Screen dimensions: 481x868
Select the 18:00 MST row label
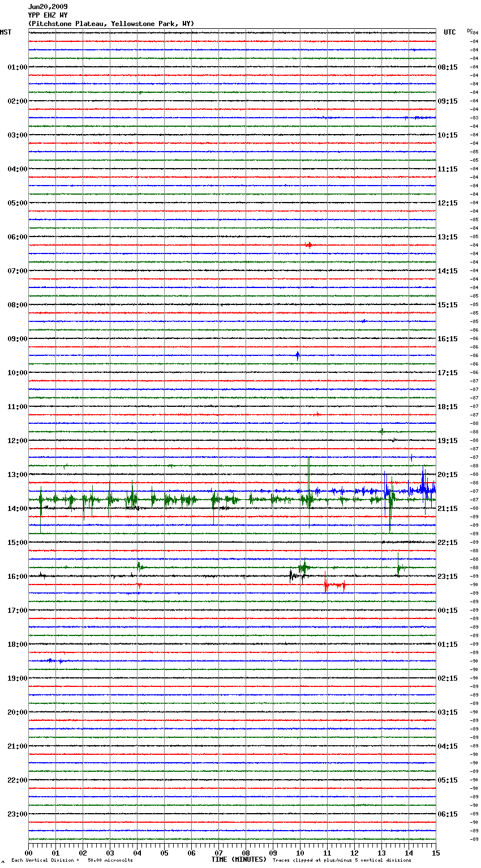(18, 644)
